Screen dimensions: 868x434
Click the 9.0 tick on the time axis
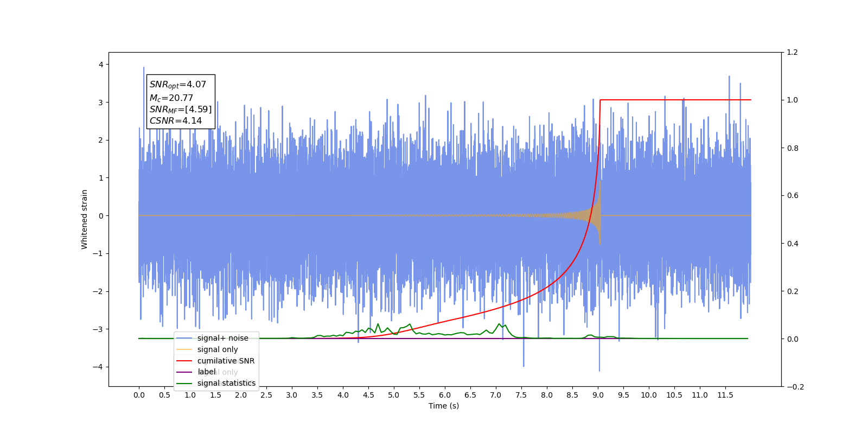pos(598,395)
